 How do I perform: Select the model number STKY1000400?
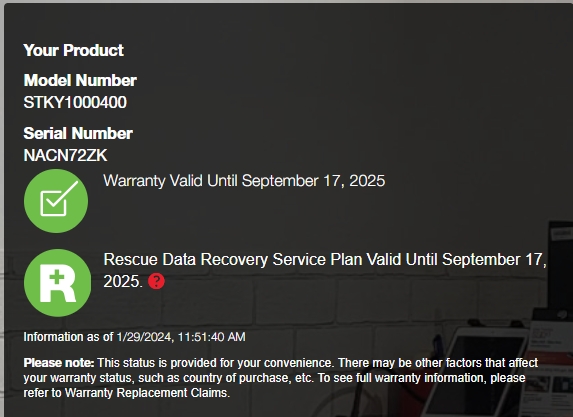75,102
